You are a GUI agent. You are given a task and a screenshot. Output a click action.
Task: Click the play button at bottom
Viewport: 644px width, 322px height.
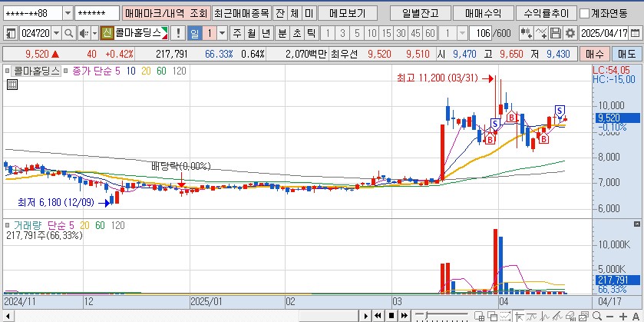(365, 316)
